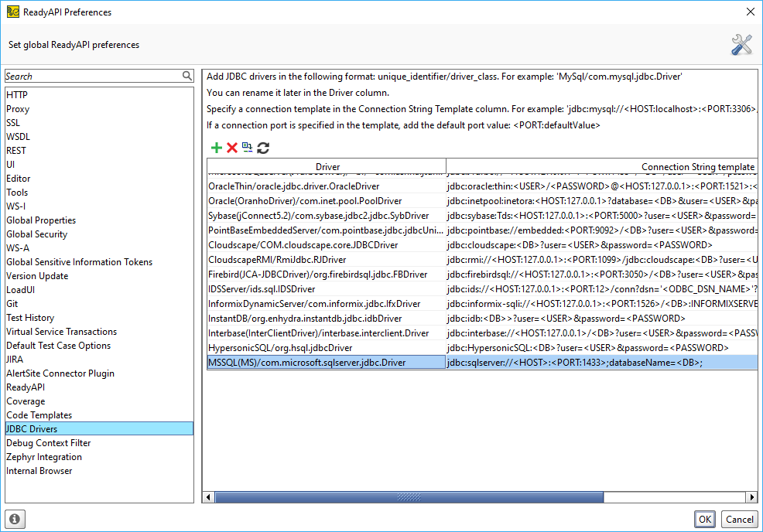
Task: Open the WS-I preferences page
Action: click(99, 206)
